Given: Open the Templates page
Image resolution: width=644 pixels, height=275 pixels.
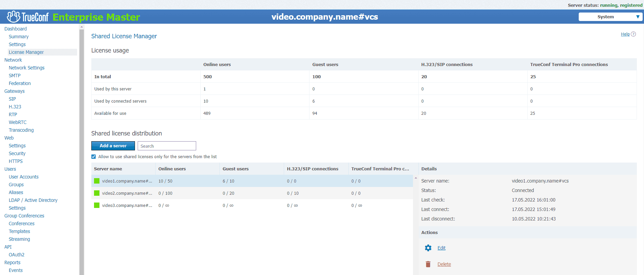Looking at the screenshot, I should (19, 231).
